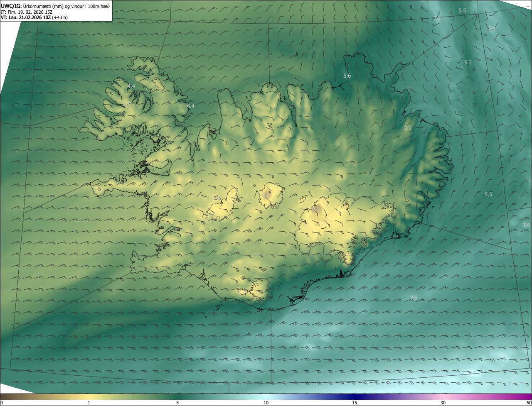Screen dimensions: 532x406
Task: Click the VT: Lau. 21.02.2026 10Z line
Action: (34, 17)
